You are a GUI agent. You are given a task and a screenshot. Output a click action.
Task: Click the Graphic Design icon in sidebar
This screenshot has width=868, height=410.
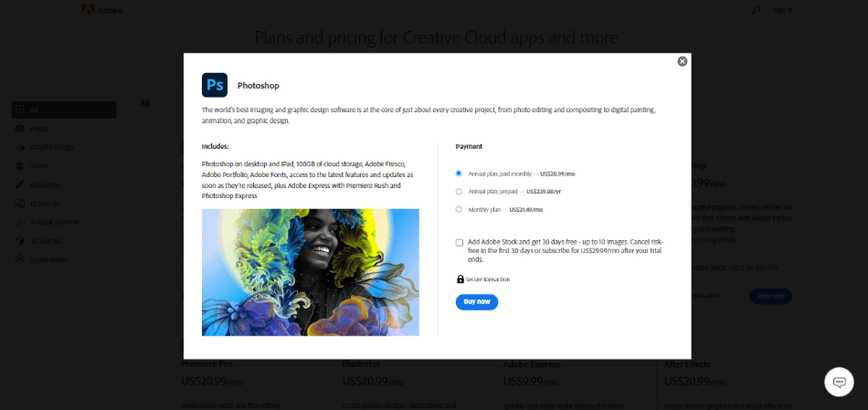pos(20,147)
